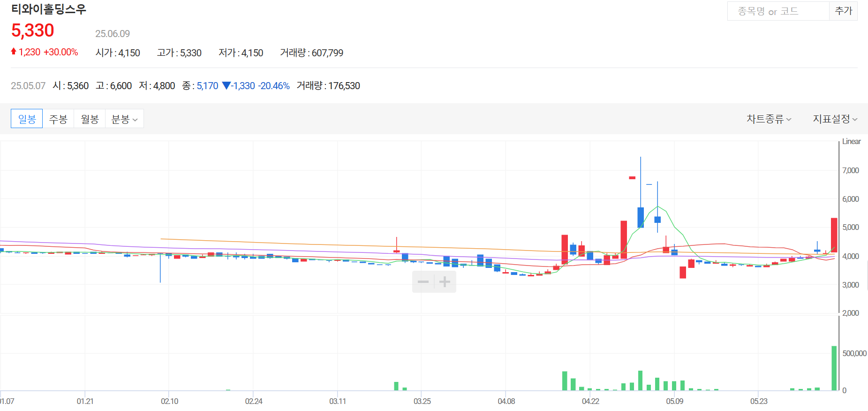This screenshot has height=411, width=868.
Task: Click the hovered date 25.05.07
Action: click(28, 86)
